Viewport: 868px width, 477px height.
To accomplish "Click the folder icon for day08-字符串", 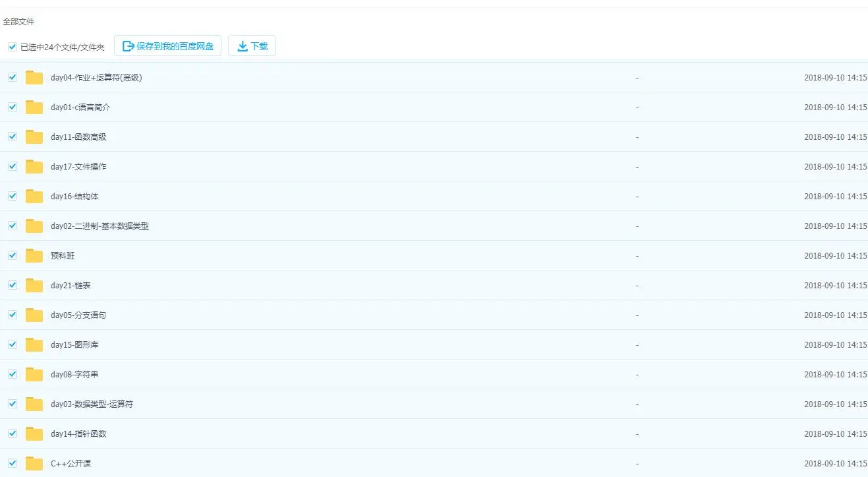I will (34, 374).
